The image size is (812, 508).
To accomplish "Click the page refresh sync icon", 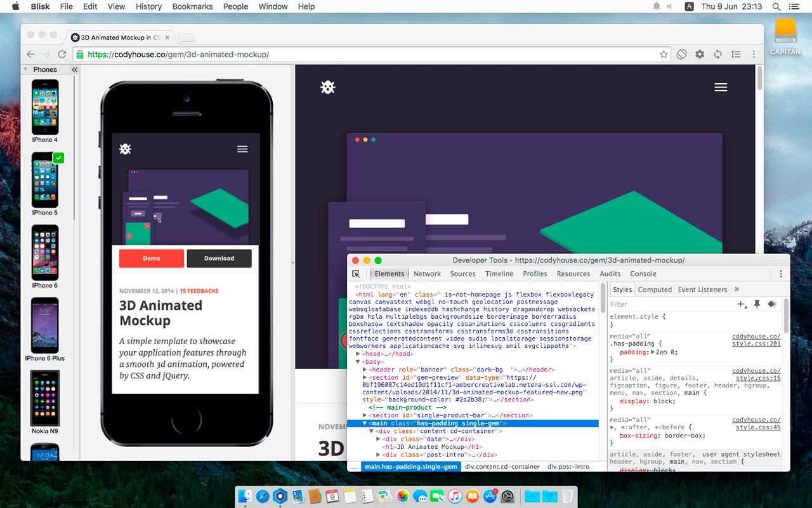I will (717, 54).
